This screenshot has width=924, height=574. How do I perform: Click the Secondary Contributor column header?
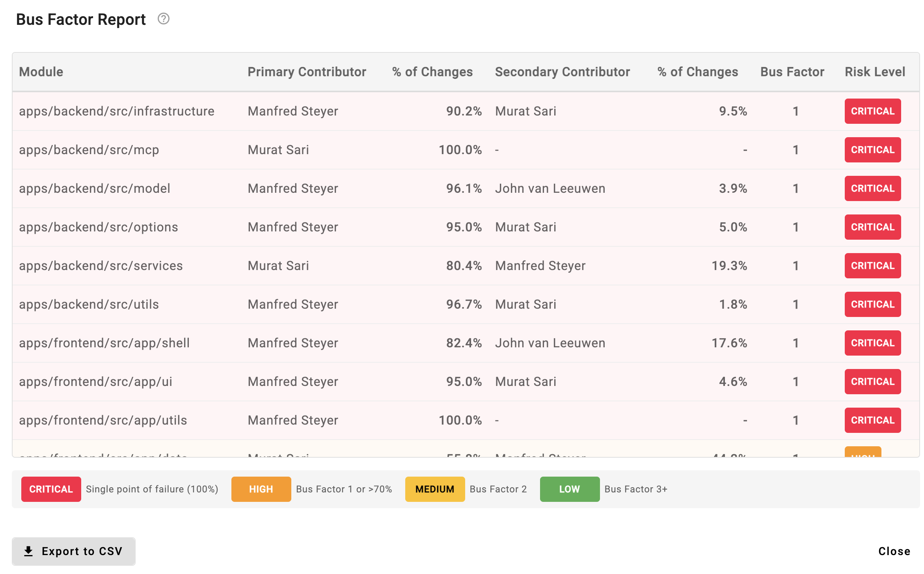click(x=562, y=72)
